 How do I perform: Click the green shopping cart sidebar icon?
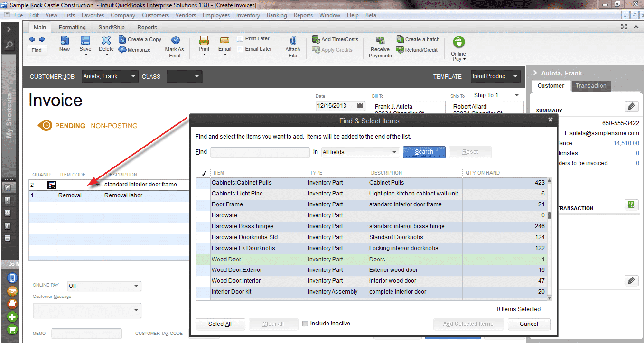coord(12,330)
